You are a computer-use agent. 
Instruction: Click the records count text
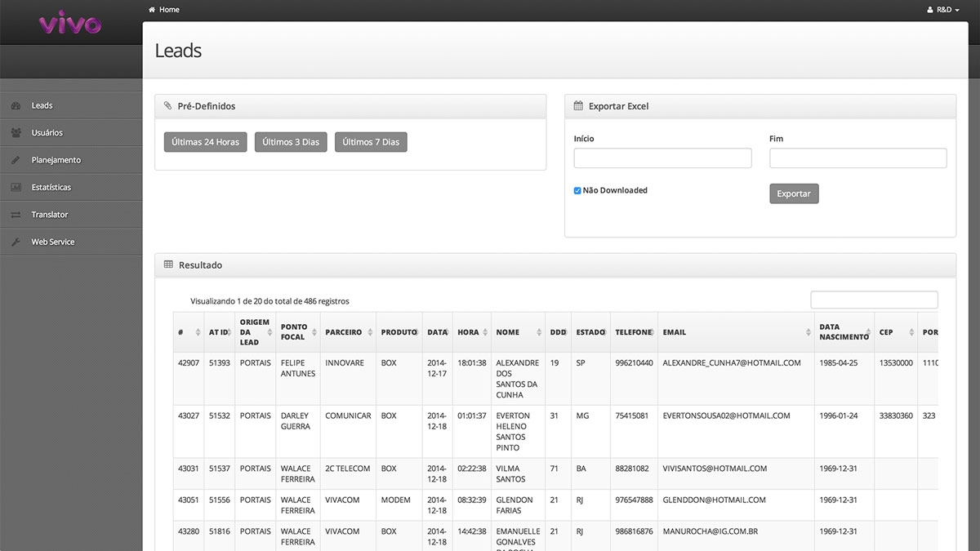tap(269, 301)
